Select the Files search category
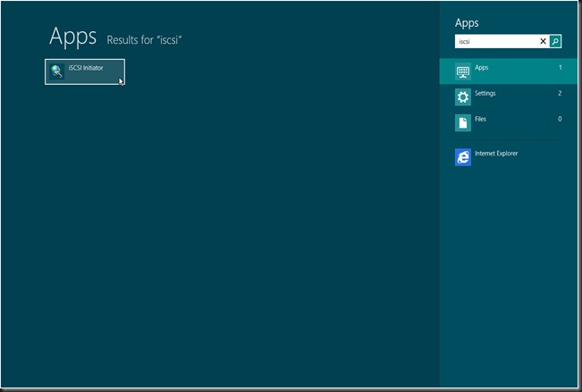Viewport: 582px width, 392px height. click(508, 122)
